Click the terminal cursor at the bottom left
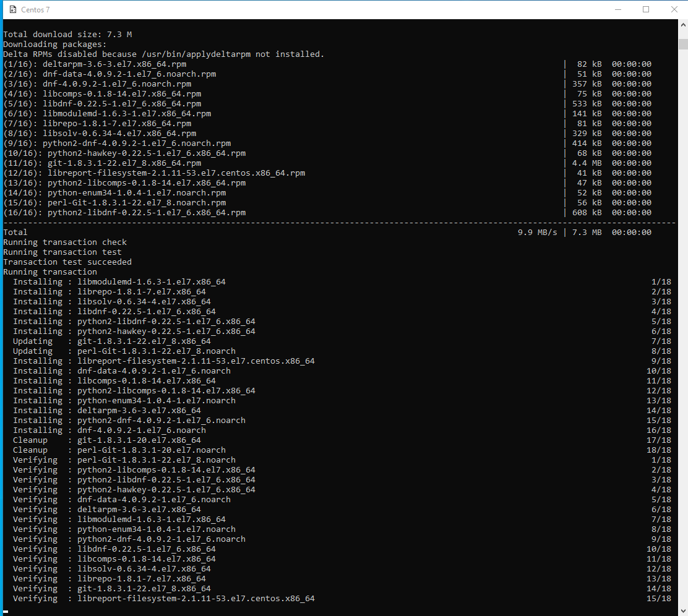 pos(6,610)
